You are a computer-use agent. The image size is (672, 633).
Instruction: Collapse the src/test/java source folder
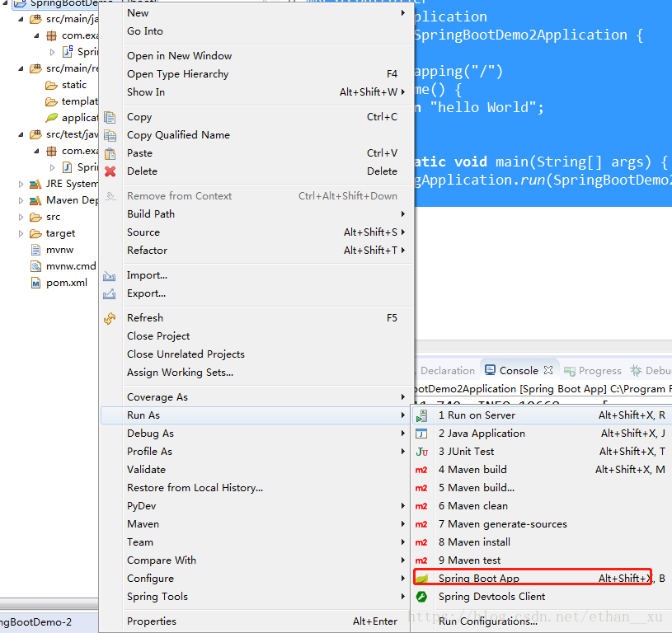pos(21,134)
